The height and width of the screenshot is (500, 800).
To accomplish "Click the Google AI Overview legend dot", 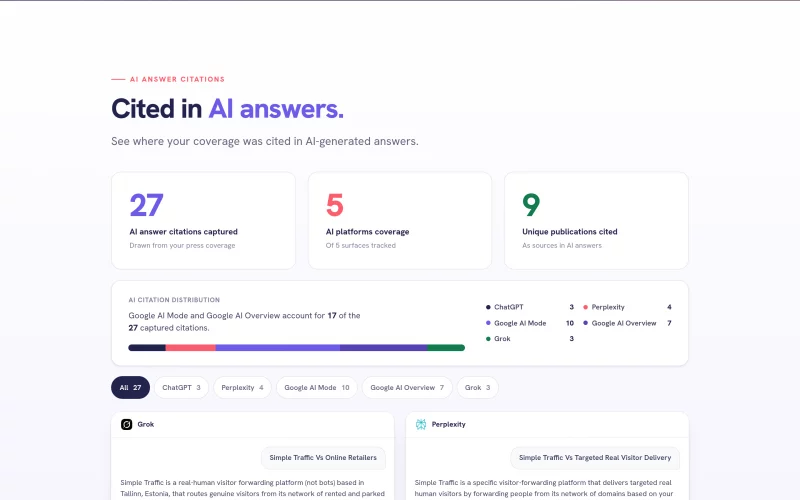I will point(586,323).
